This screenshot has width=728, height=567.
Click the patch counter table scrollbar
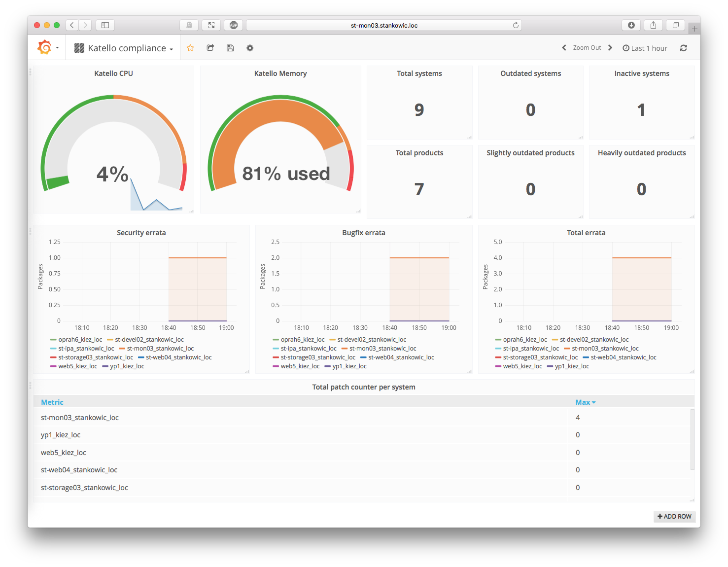coord(692,439)
